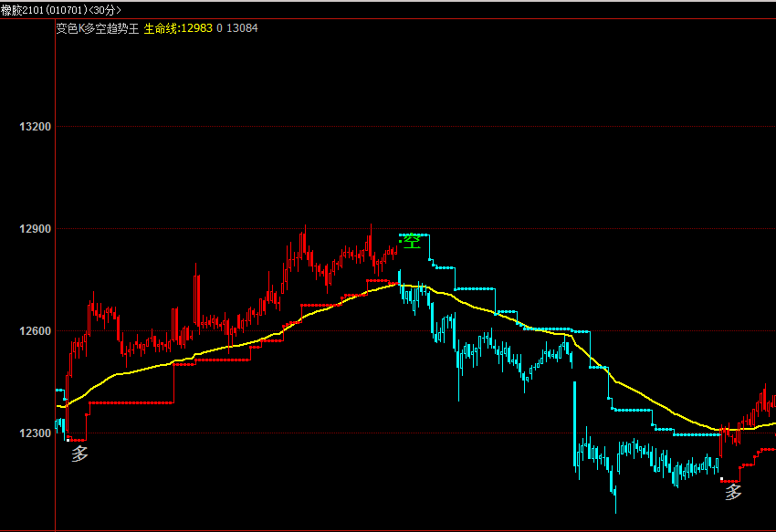Click the 13200 price axis label
This screenshot has height=532, width=776.
coord(35,127)
